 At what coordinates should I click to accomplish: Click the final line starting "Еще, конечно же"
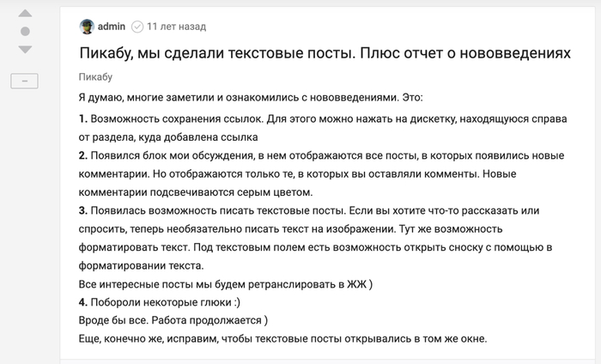(x=282, y=339)
